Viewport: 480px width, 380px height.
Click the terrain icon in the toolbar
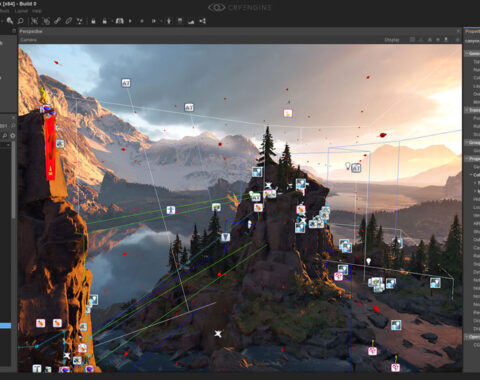(191, 21)
